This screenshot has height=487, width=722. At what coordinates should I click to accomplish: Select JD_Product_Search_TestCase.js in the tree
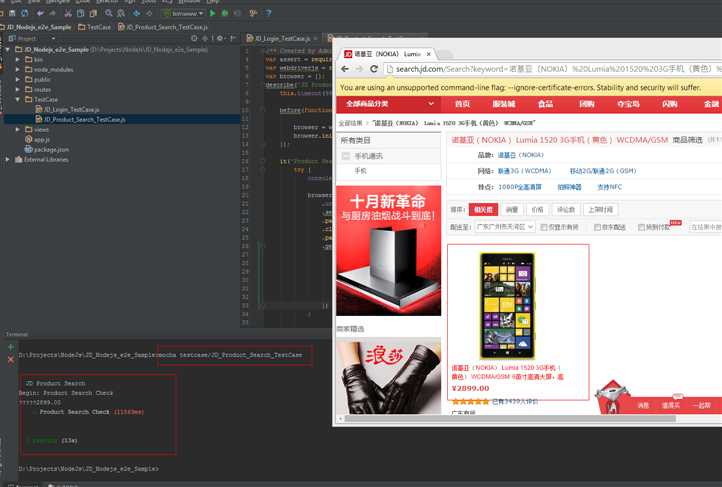pyautogui.click(x=81, y=120)
